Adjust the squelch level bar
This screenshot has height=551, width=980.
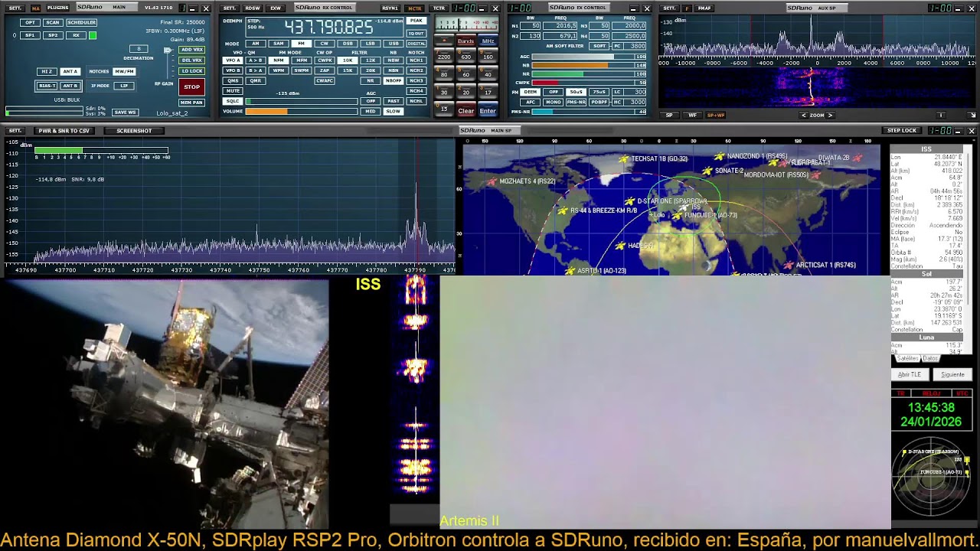pos(301,101)
